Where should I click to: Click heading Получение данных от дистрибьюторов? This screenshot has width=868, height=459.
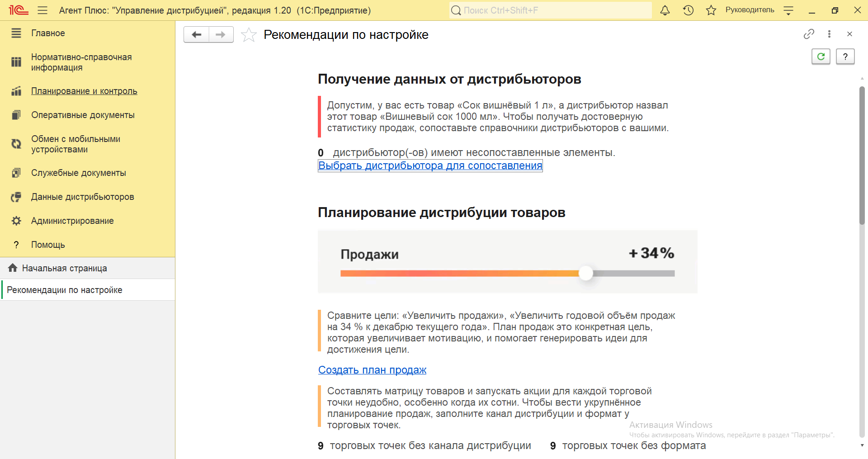[x=449, y=79]
